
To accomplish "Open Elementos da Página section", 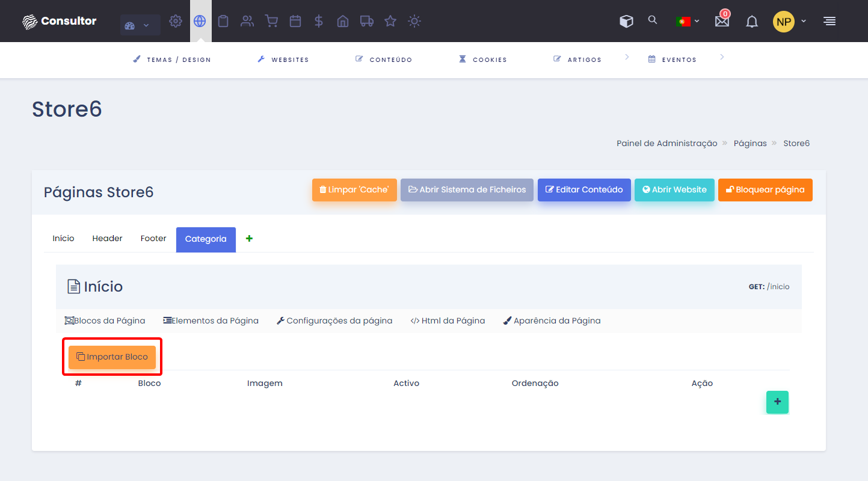I will pos(211,320).
